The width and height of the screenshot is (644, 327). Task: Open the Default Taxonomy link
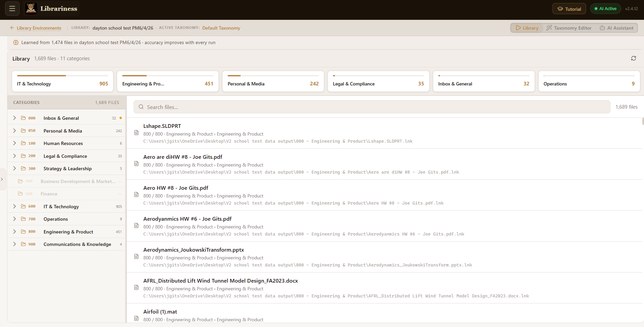[221, 28]
